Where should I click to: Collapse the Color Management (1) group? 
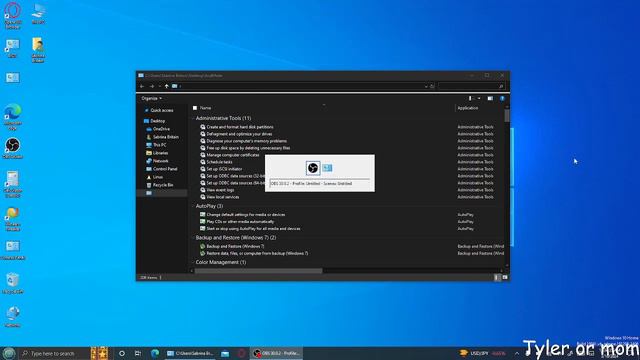click(193, 262)
